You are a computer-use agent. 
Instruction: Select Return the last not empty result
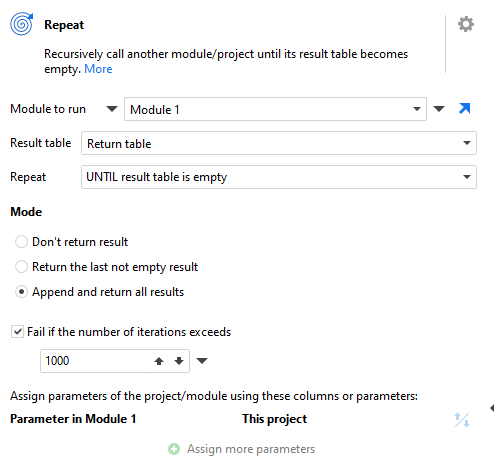[x=21, y=267]
